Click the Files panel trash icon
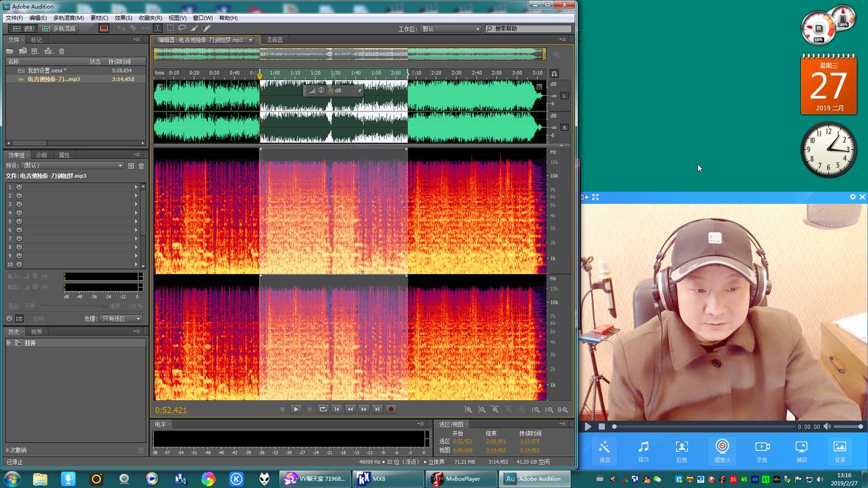868x488 pixels. click(61, 51)
